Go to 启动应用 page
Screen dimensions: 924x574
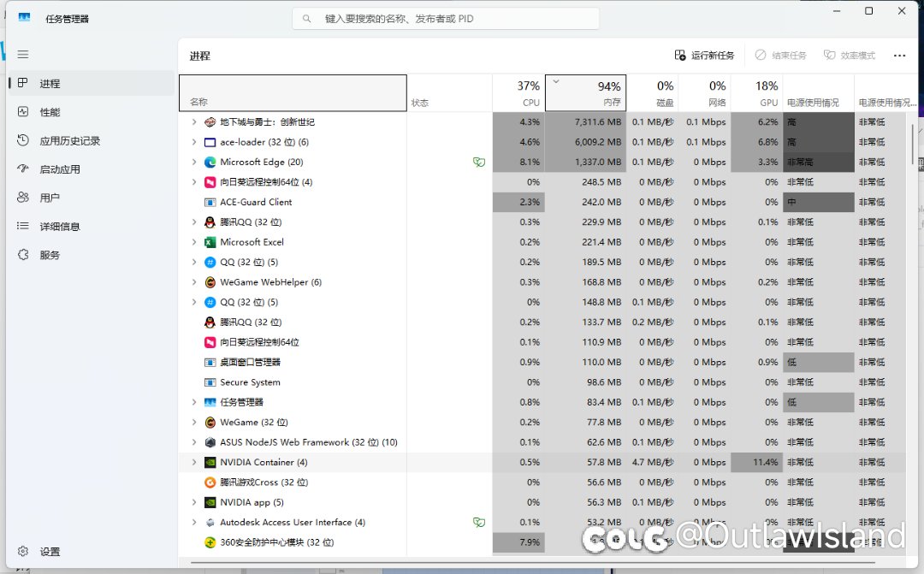pos(92,169)
